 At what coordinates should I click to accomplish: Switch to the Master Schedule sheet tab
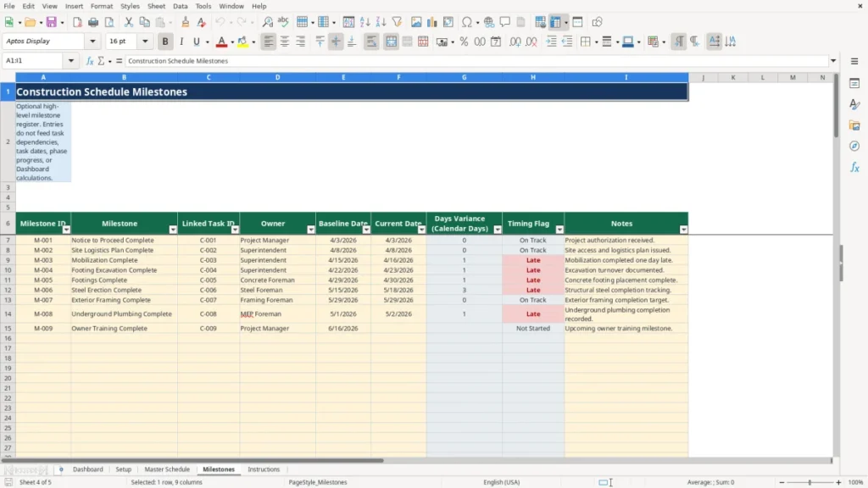point(167,469)
